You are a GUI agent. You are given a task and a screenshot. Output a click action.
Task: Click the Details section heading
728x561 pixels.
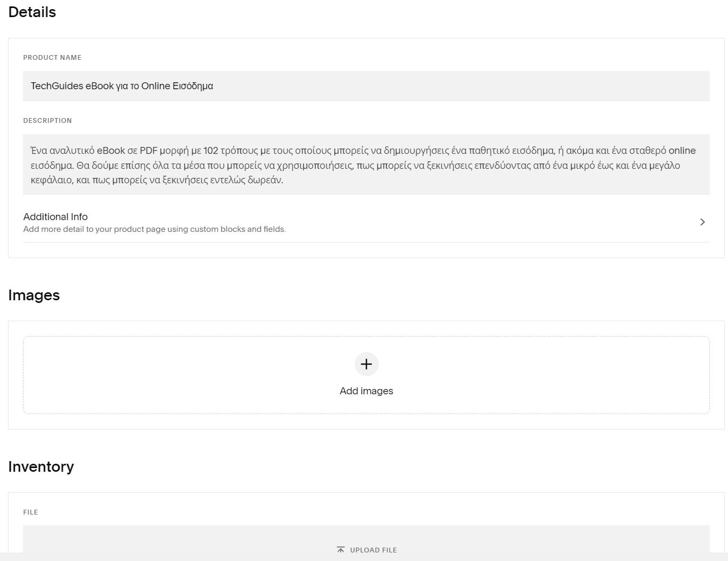point(32,12)
